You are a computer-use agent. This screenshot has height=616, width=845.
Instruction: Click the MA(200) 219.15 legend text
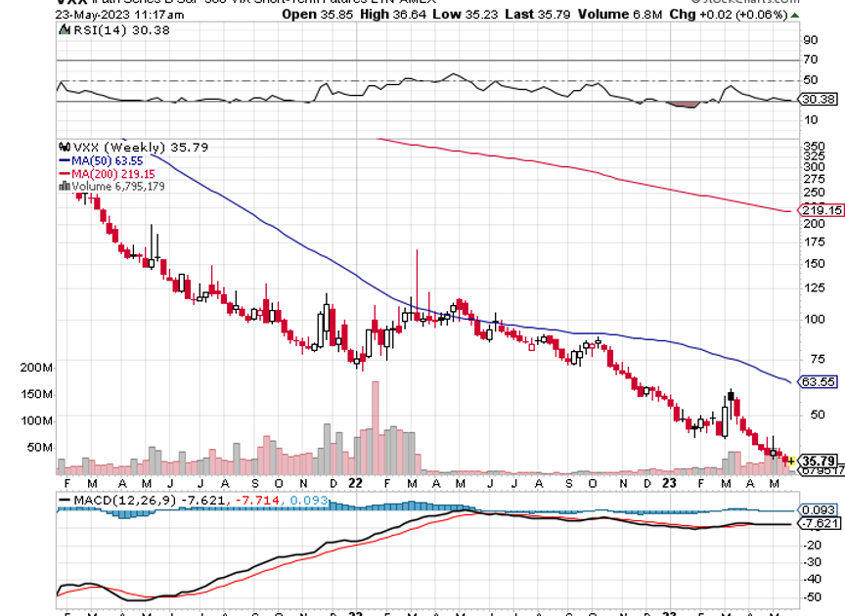point(113,174)
